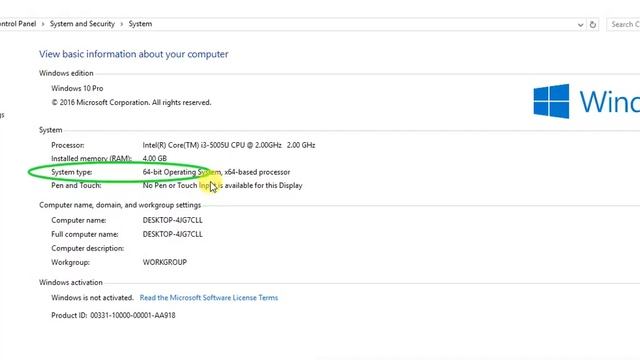Click the Search Control Panel field
The image size is (640, 360).
623,24
